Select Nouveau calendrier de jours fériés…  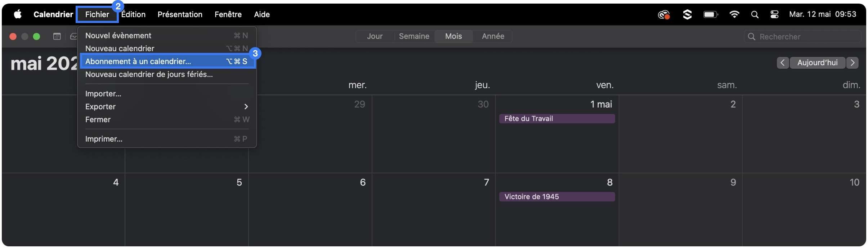tap(167, 74)
